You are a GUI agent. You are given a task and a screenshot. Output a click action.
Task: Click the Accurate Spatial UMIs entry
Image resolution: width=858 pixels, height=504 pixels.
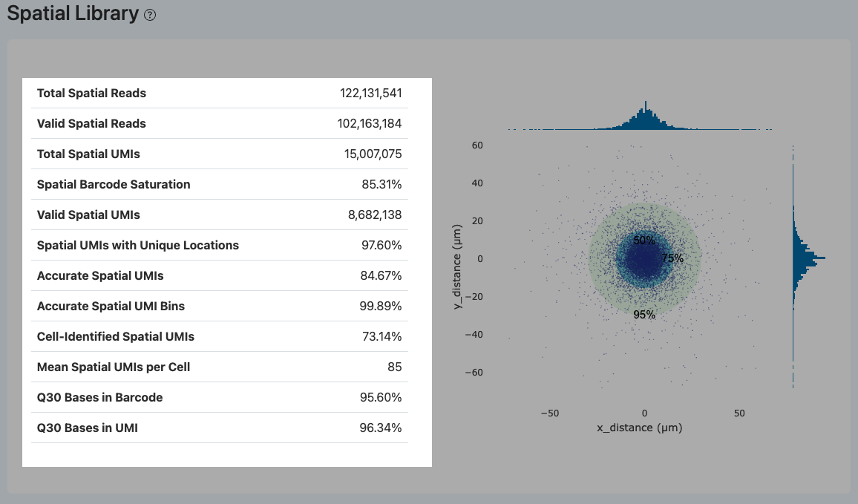point(220,275)
